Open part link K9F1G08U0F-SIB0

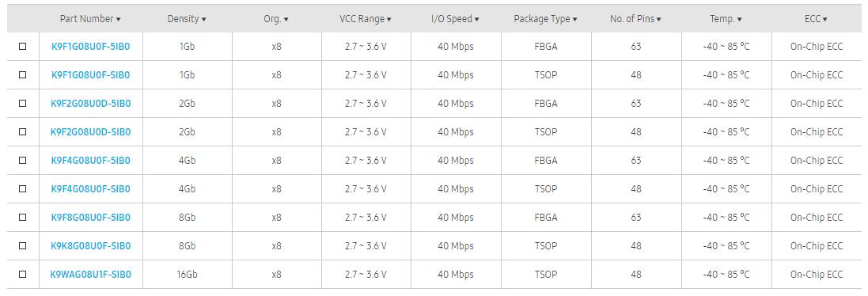(91, 74)
